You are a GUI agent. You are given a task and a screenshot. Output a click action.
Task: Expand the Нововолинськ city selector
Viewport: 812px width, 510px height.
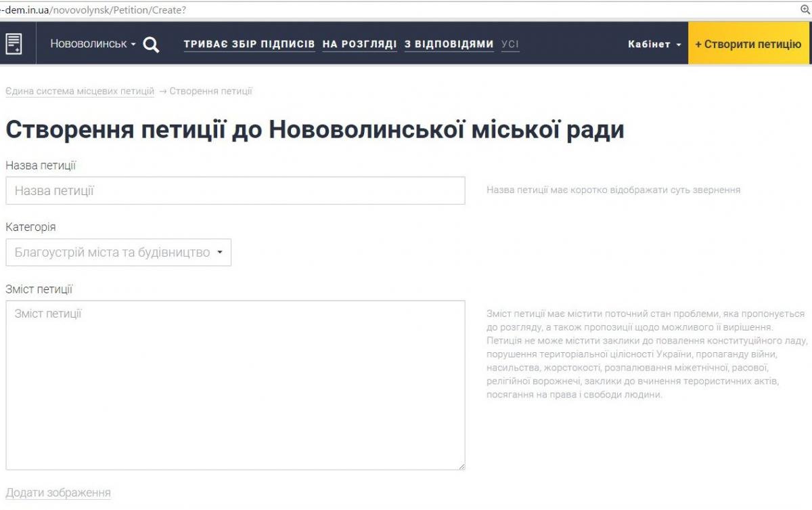tap(93, 44)
